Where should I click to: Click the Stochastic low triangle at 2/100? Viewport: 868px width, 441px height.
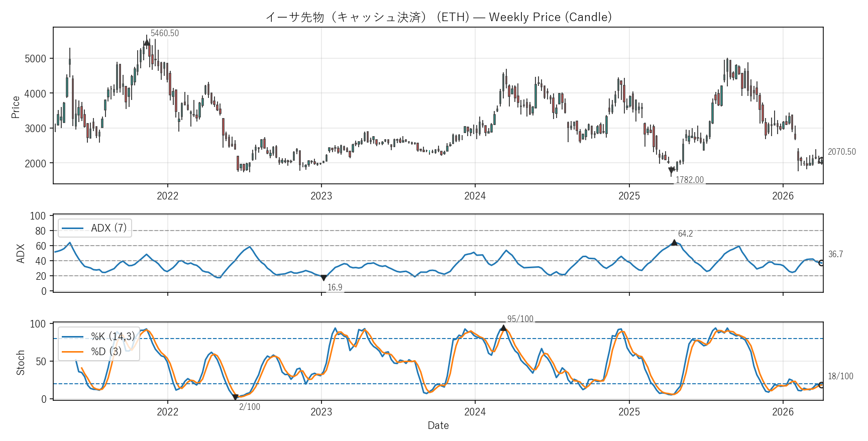[235, 397]
